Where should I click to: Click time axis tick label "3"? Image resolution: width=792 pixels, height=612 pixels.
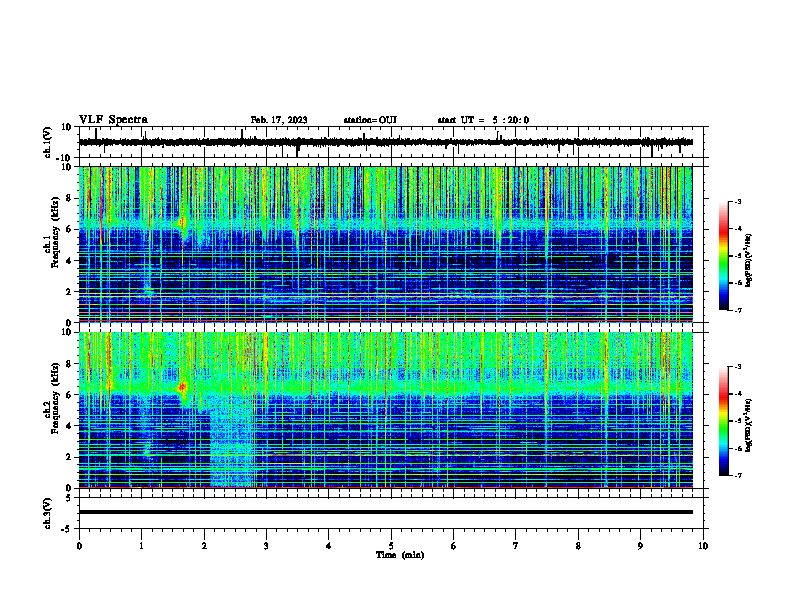(x=266, y=546)
